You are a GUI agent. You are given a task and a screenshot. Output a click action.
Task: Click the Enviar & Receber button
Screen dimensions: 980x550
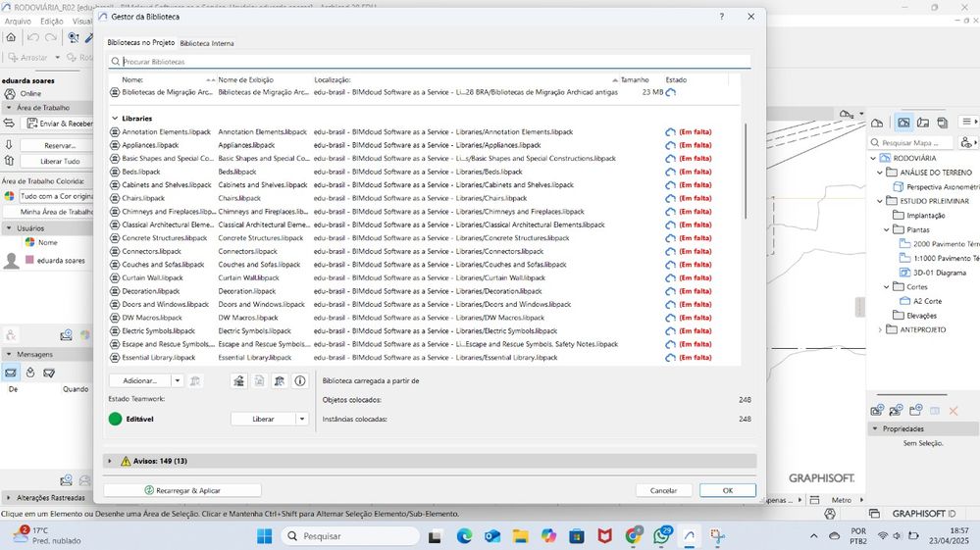pyautogui.click(x=58, y=124)
